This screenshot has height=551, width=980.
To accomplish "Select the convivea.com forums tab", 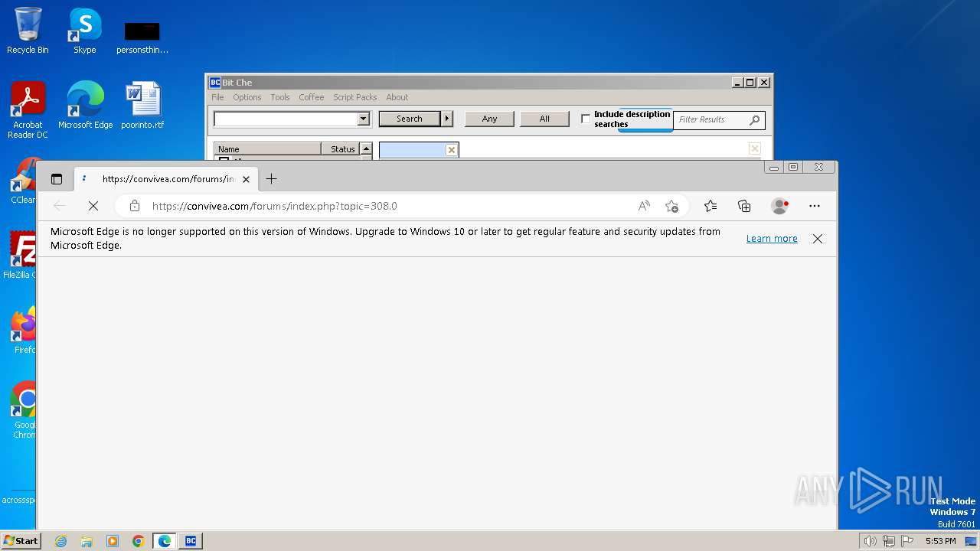I will pos(167,179).
